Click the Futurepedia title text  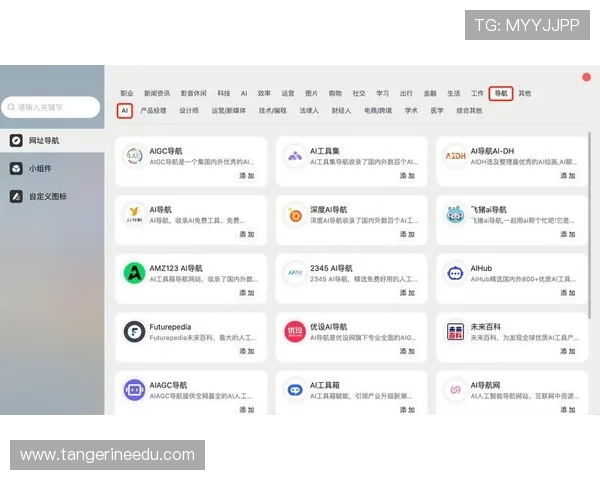pos(170,327)
